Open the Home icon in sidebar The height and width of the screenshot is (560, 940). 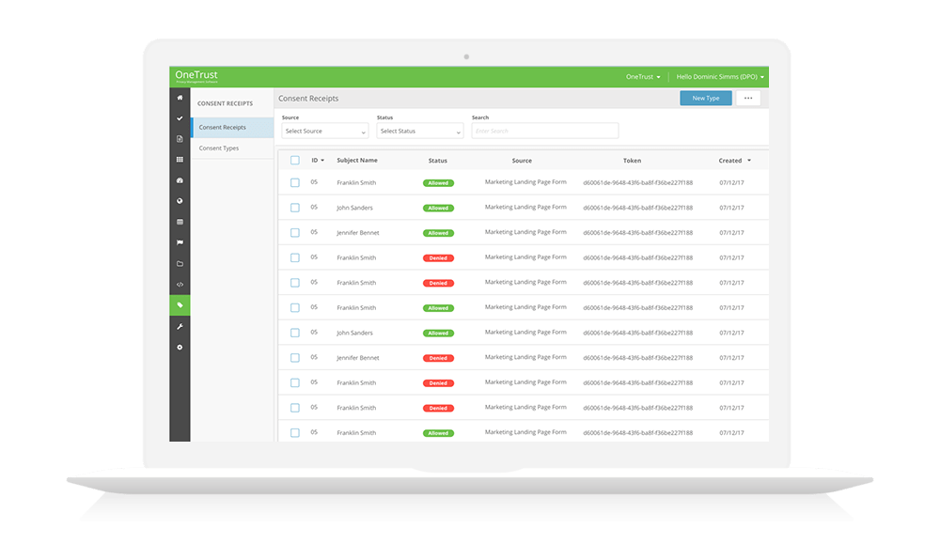[x=180, y=98]
